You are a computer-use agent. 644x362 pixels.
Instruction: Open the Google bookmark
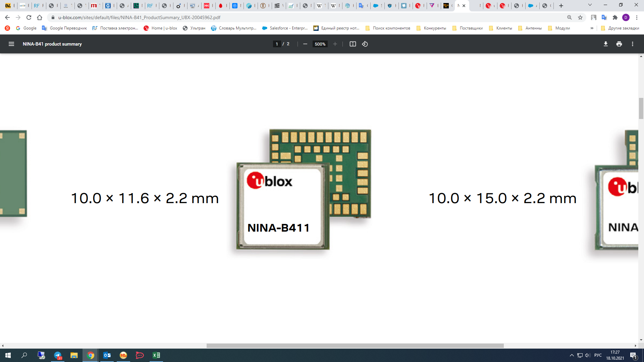click(26, 28)
